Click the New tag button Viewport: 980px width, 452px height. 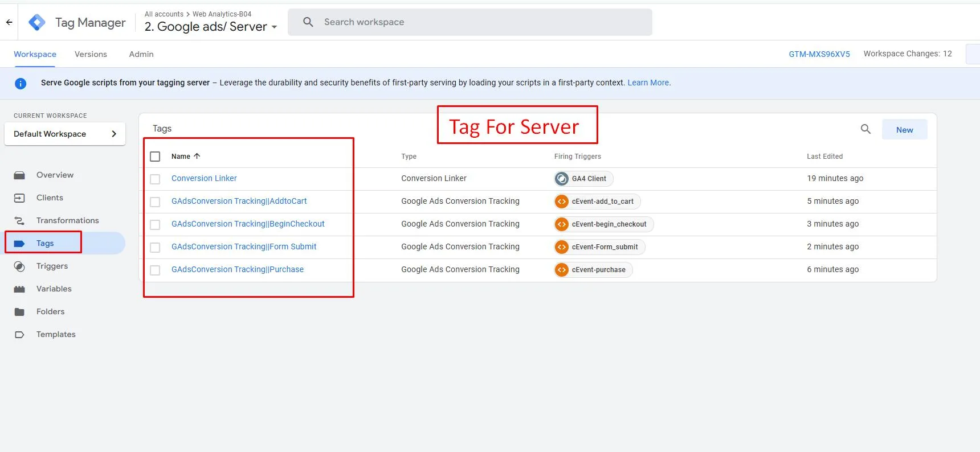(x=904, y=129)
